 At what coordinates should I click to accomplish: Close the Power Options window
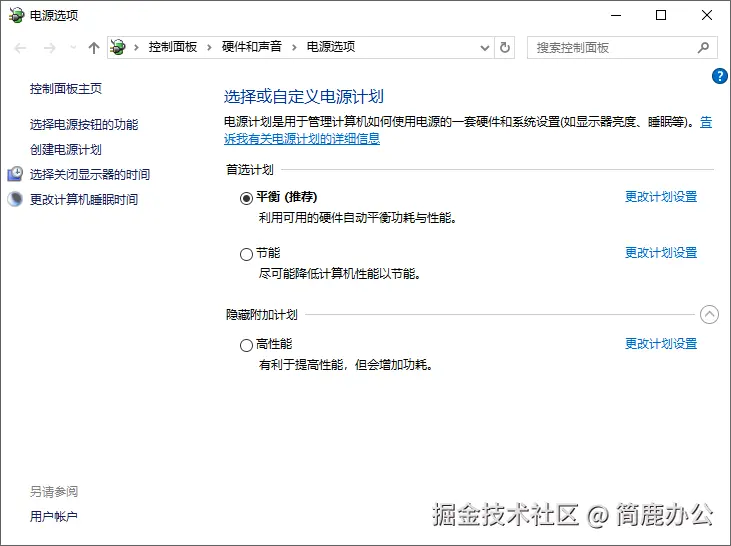[x=707, y=15]
